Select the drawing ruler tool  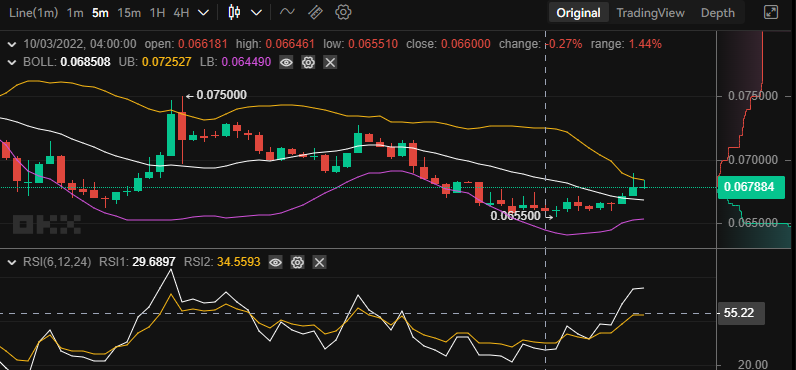315,12
